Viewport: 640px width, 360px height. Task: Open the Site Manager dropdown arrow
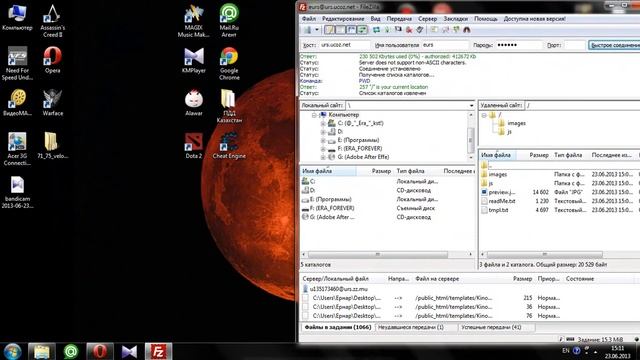pyautogui.click(x=317, y=30)
